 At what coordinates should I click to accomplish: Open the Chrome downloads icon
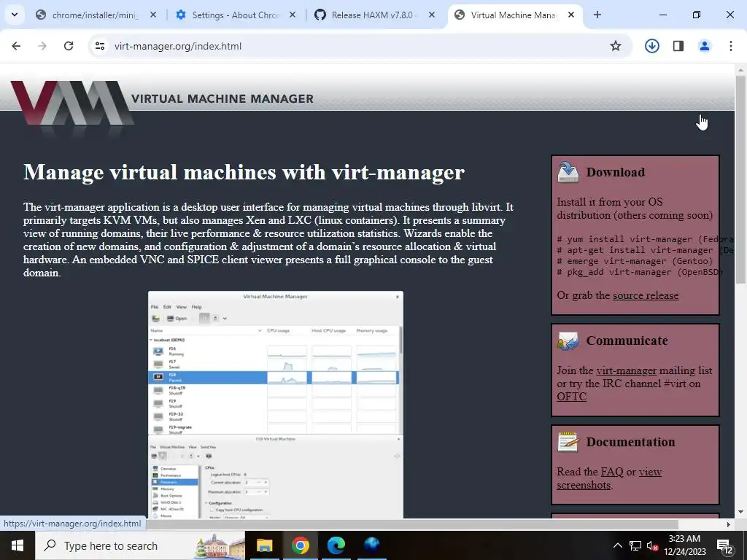coord(651,46)
